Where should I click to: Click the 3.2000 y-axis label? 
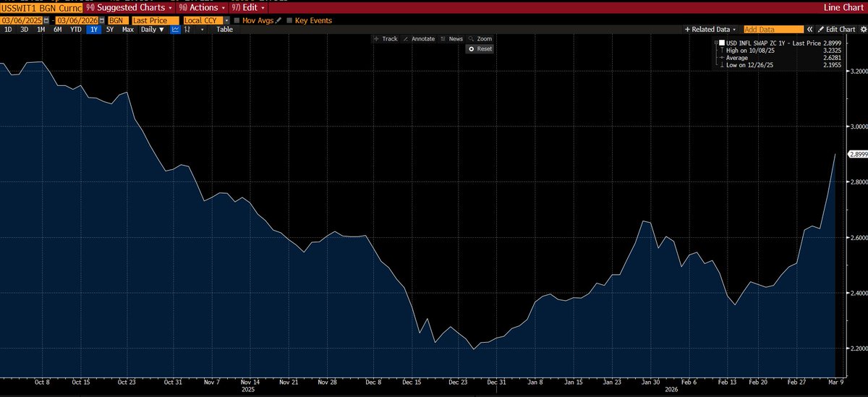click(859, 71)
